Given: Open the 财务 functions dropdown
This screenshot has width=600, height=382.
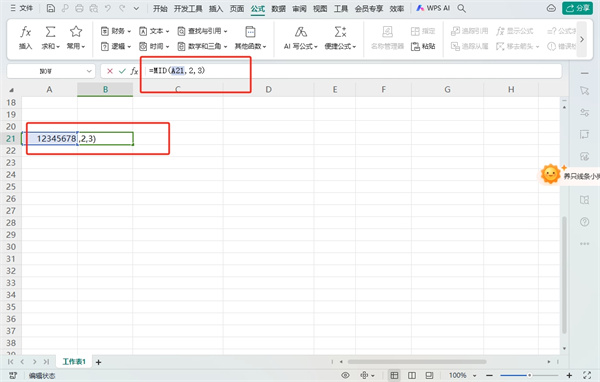Looking at the screenshot, I should tap(116, 31).
